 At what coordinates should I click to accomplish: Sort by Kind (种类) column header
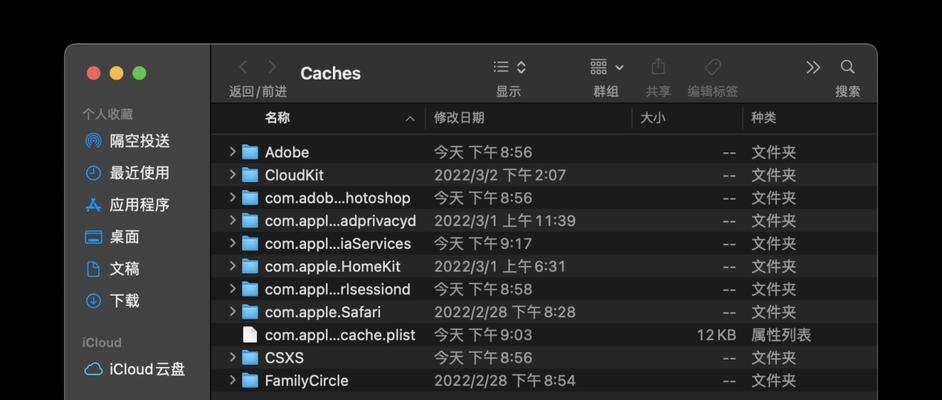click(764, 118)
